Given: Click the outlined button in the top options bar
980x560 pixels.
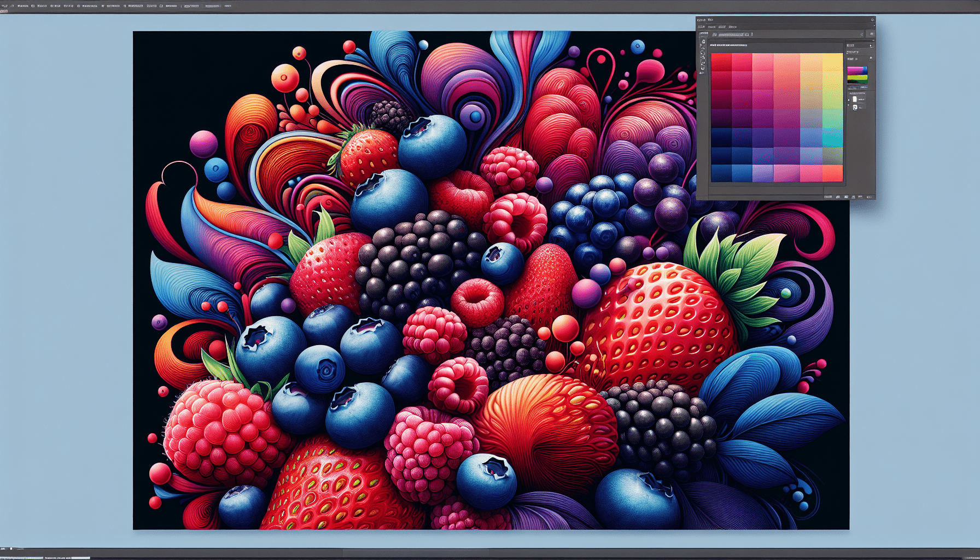Looking at the screenshot, I should [191, 6].
